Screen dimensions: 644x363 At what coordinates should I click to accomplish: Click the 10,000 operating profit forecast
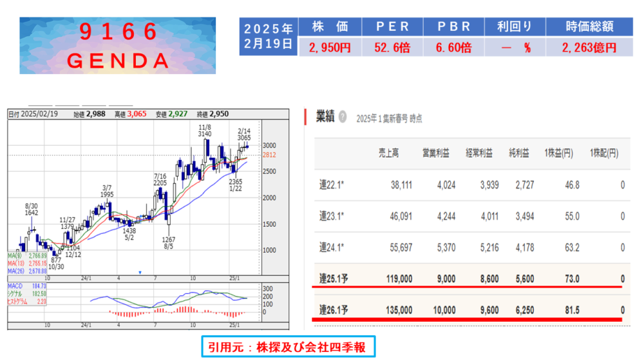tap(444, 310)
